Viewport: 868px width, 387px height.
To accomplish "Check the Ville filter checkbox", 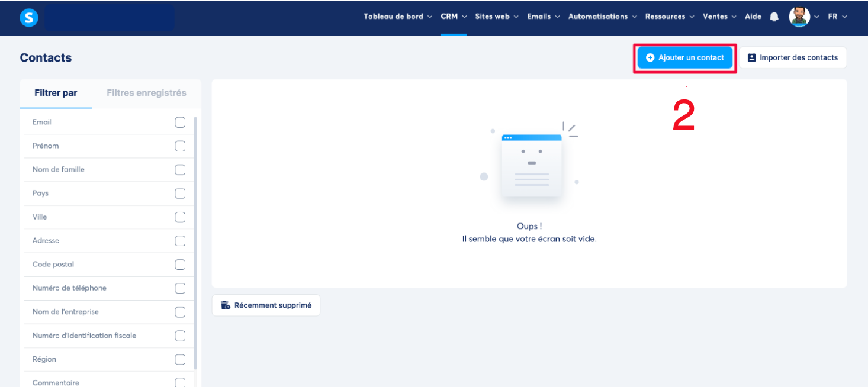I will coord(180,217).
